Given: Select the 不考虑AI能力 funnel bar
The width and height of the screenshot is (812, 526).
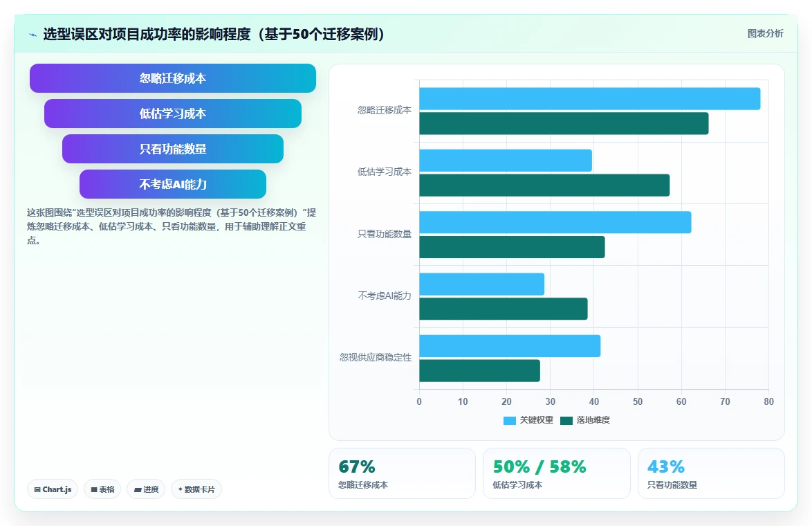Looking at the screenshot, I should pyautogui.click(x=172, y=184).
